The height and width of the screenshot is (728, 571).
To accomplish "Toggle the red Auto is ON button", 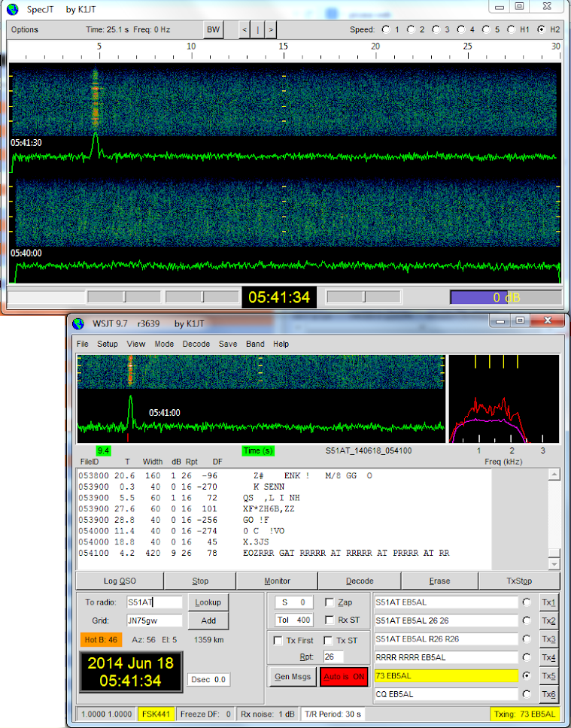I will [x=344, y=676].
